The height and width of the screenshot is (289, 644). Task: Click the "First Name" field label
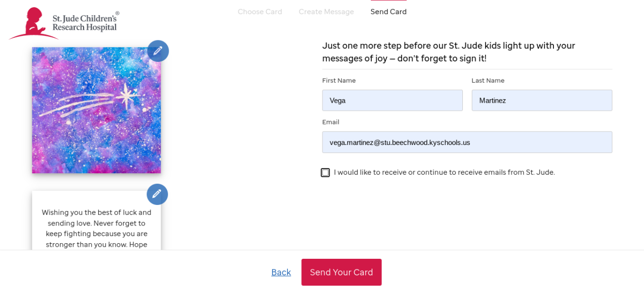(339, 81)
